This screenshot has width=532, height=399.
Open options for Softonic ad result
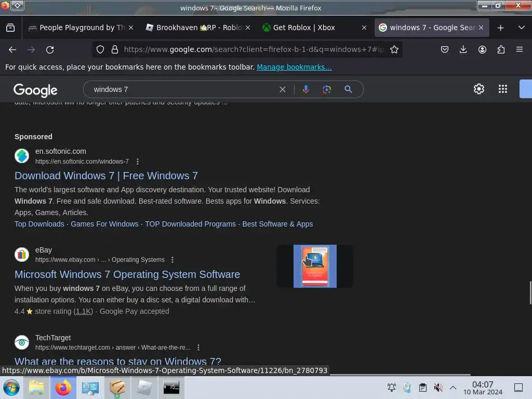[137, 162]
